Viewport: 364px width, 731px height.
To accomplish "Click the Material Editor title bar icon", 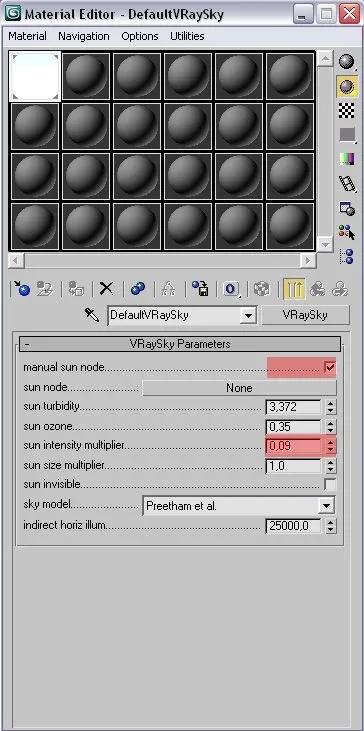I will click(12, 14).
